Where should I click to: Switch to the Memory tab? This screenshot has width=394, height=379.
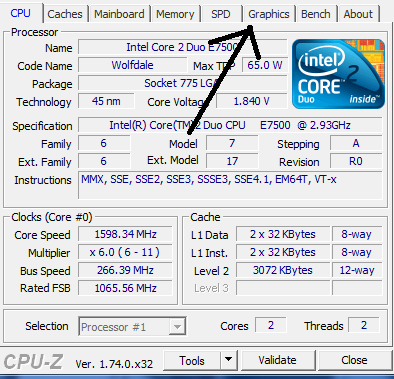[x=175, y=14]
